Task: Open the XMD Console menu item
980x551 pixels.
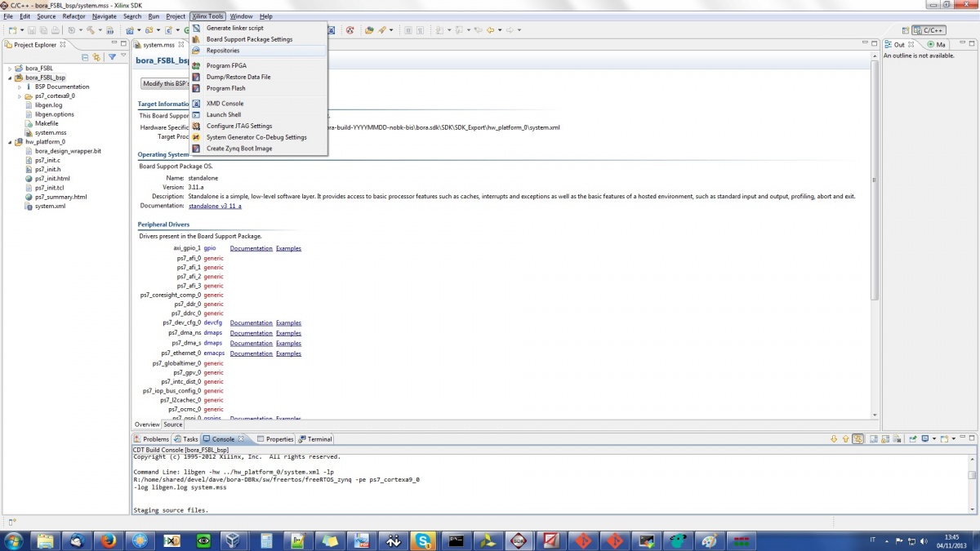Action: pyautogui.click(x=225, y=104)
